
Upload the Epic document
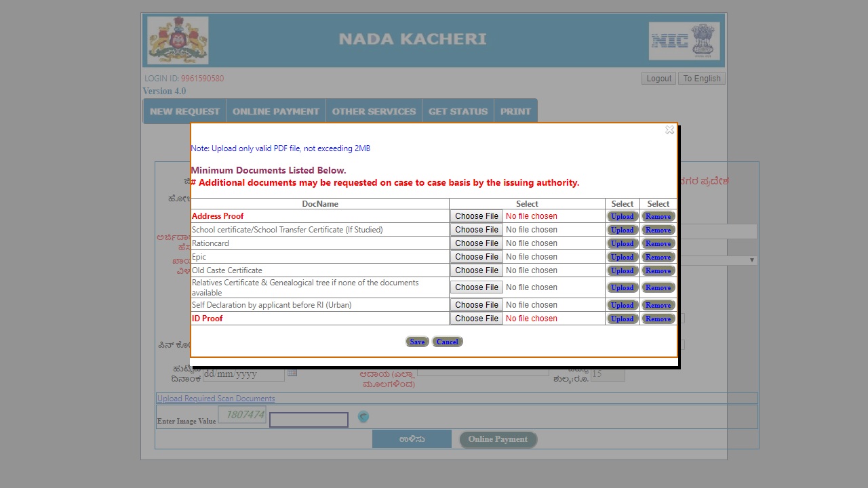[x=622, y=256]
